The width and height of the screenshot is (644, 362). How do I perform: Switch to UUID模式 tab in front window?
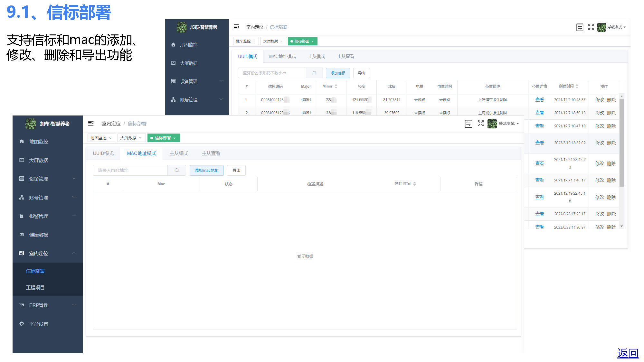coord(103,153)
